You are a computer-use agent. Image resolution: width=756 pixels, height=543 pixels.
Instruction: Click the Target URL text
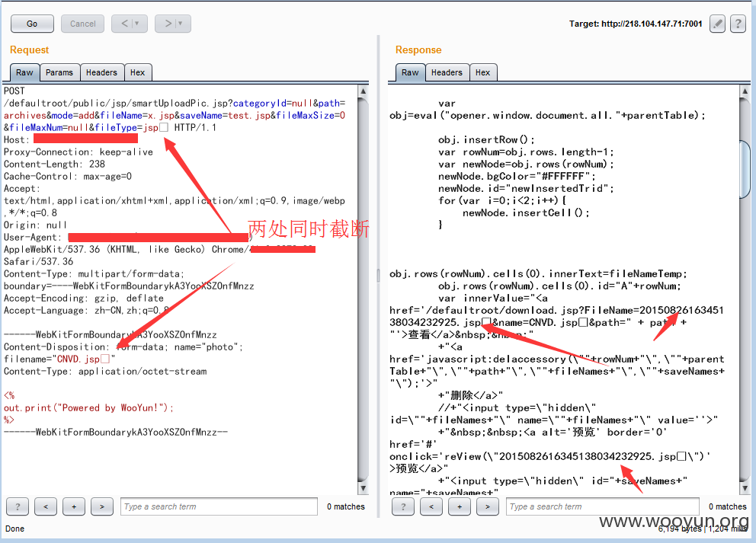(x=636, y=24)
